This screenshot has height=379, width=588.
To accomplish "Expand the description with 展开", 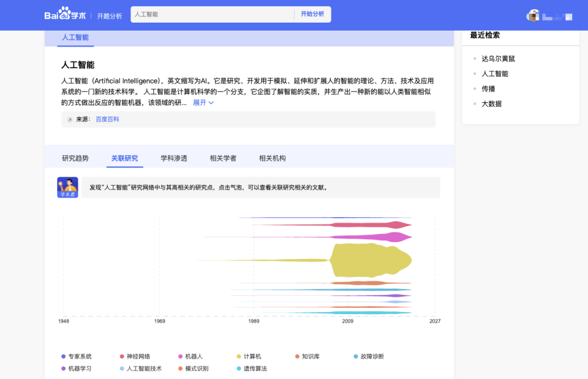I will coord(203,102).
